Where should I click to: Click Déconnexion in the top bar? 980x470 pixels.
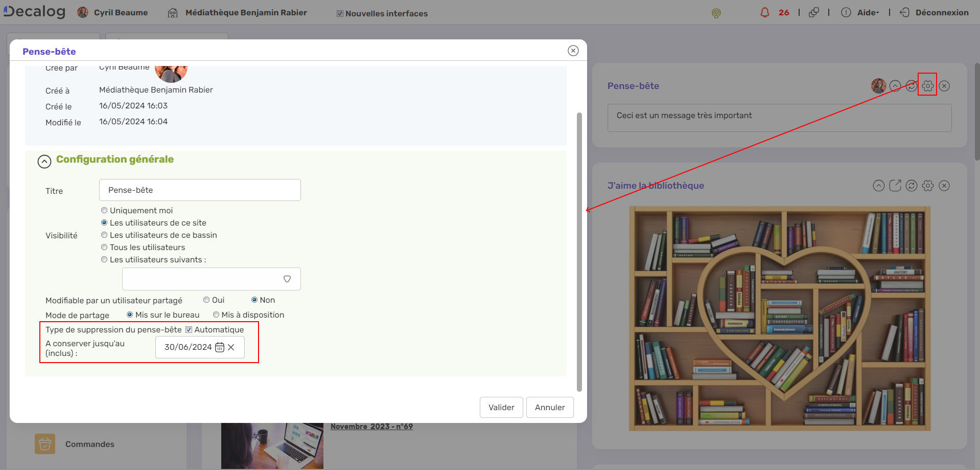point(941,13)
